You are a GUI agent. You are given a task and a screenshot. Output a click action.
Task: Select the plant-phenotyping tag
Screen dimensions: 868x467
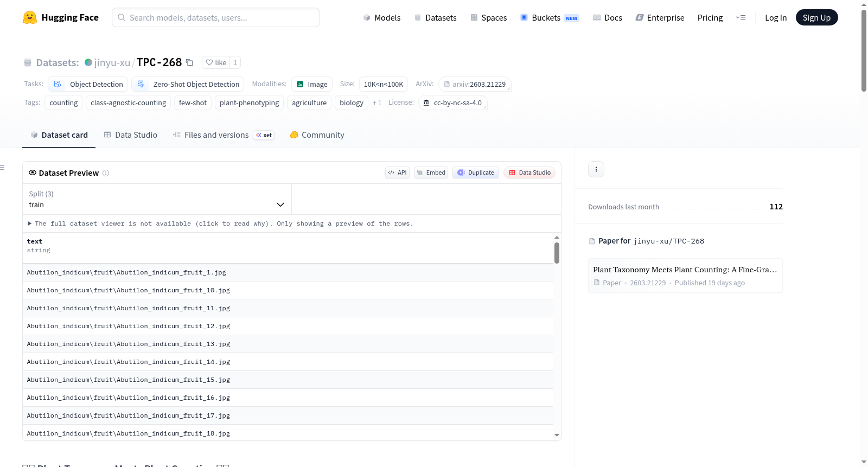250,103
